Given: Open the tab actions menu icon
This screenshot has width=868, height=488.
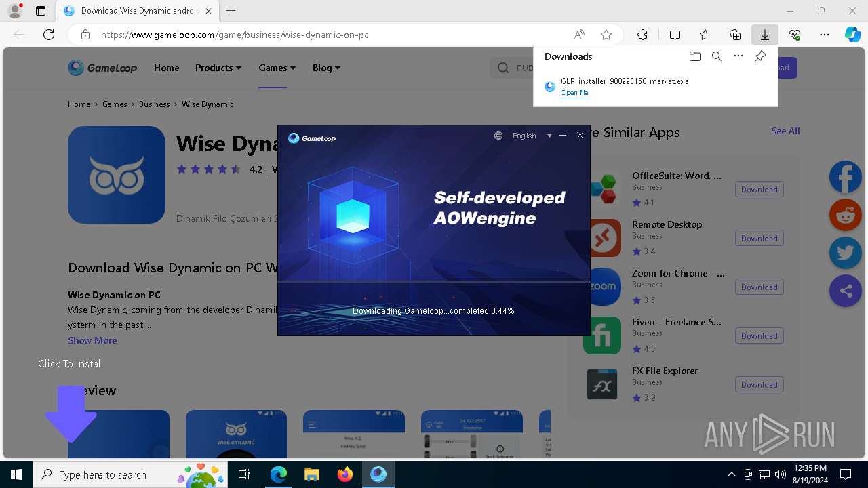Looking at the screenshot, I should [x=41, y=11].
